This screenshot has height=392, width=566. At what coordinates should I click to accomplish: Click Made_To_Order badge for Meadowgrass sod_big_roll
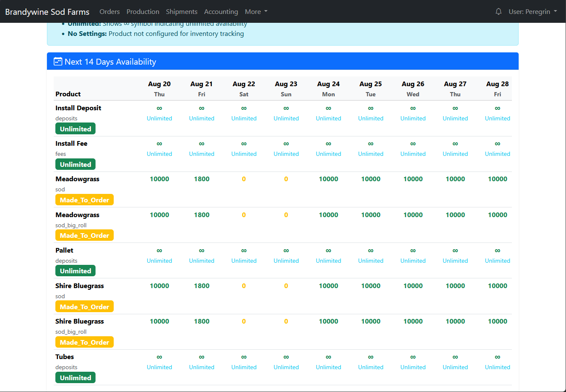pos(85,235)
